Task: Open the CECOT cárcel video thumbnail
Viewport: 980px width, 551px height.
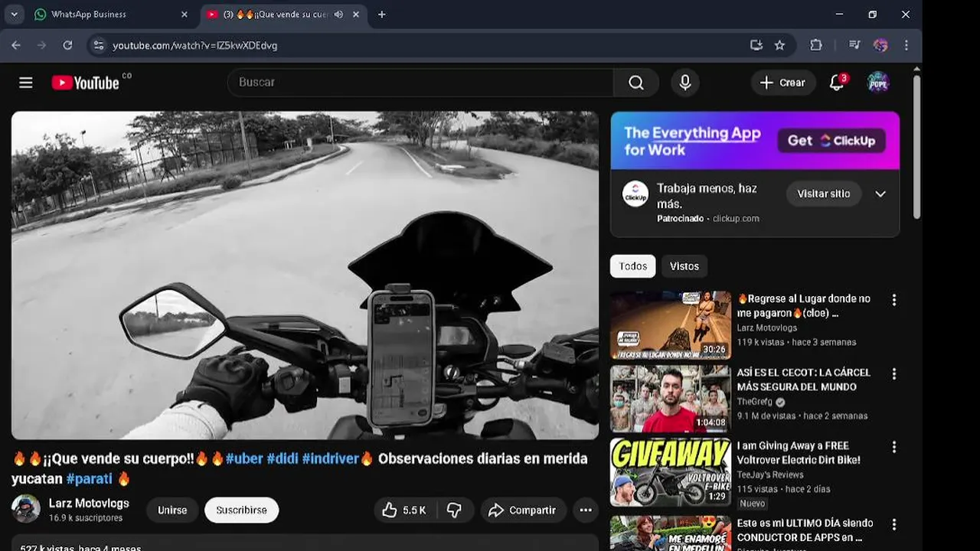Action: tap(671, 399)
